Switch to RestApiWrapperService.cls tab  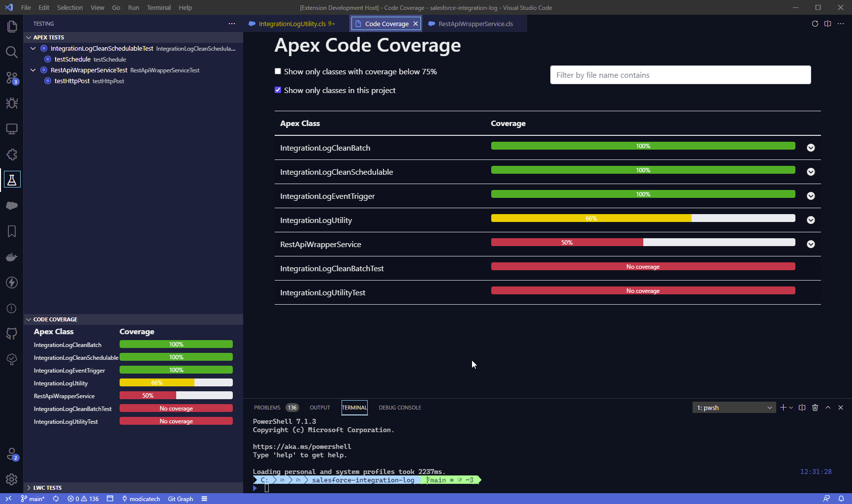coord(474,24)
